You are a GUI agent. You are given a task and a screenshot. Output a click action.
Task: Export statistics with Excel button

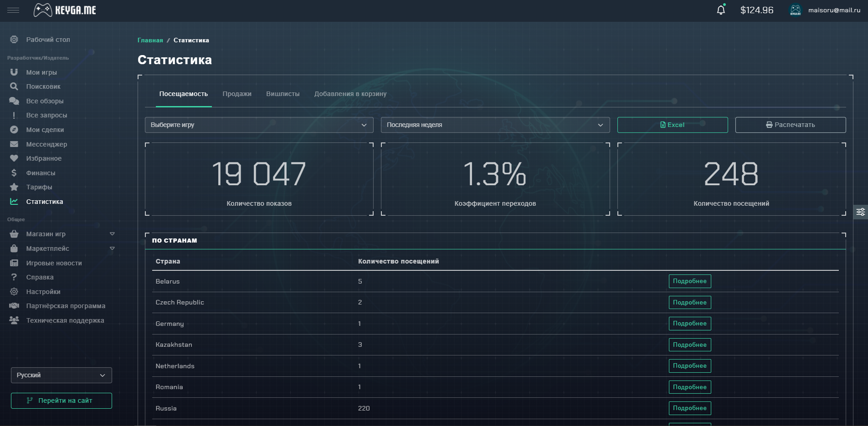tap(673, 125)
